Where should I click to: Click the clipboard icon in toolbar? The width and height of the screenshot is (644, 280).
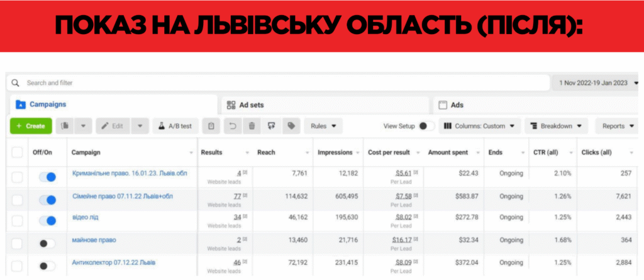[211, 126]
